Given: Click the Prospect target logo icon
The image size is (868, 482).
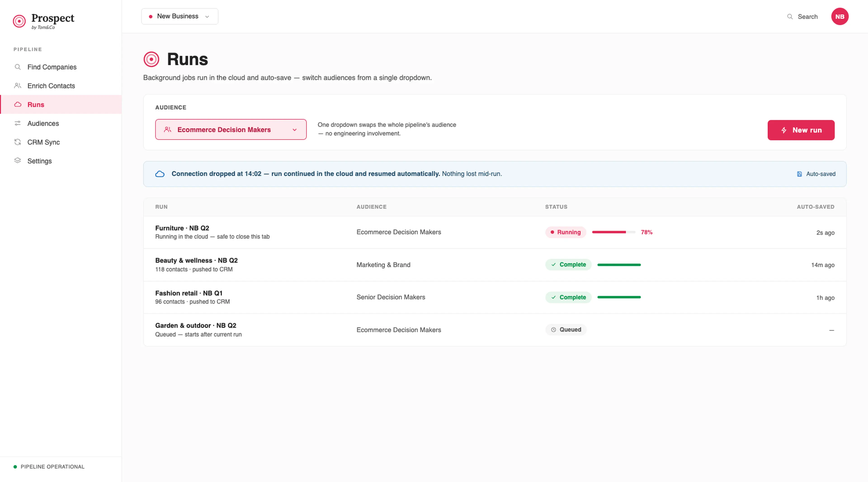Looking at the screenshot, I should [x=19, y=21].
